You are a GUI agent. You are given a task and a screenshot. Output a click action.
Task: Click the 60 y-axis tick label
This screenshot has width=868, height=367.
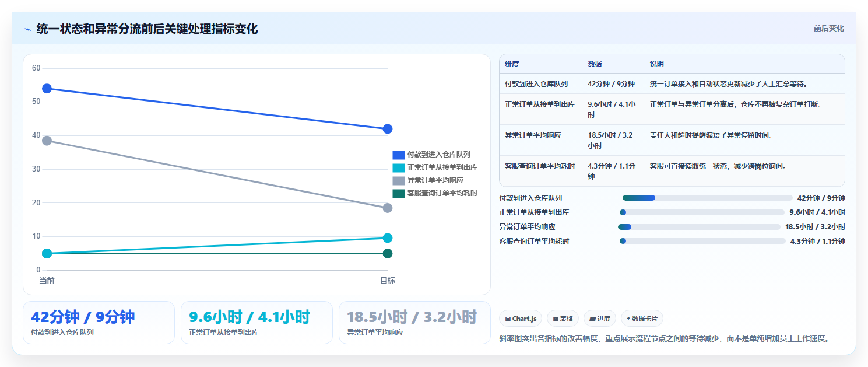[36, 68]
